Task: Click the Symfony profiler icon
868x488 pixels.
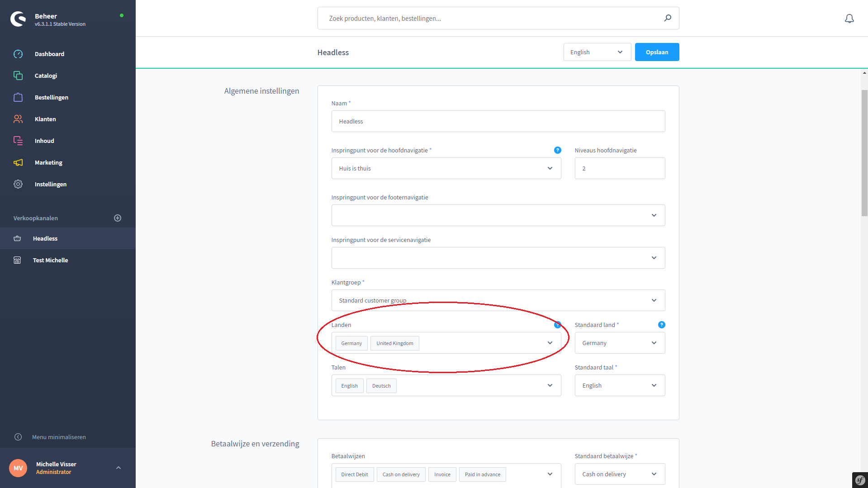Action: tap(859, 480)
